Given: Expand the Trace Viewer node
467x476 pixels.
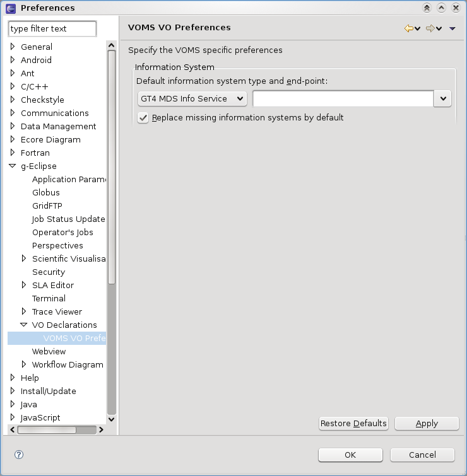Looking at the screenshot, I should click(24, 311).
